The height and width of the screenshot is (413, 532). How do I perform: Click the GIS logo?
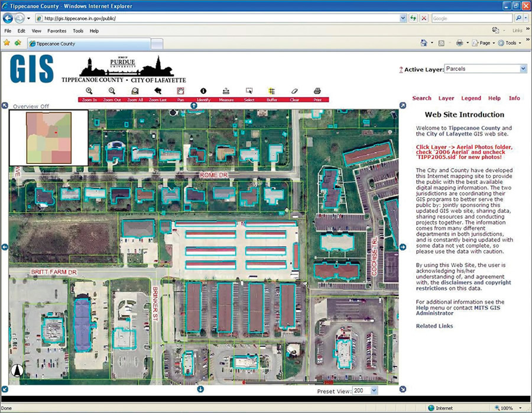click(x=32, y=70)
